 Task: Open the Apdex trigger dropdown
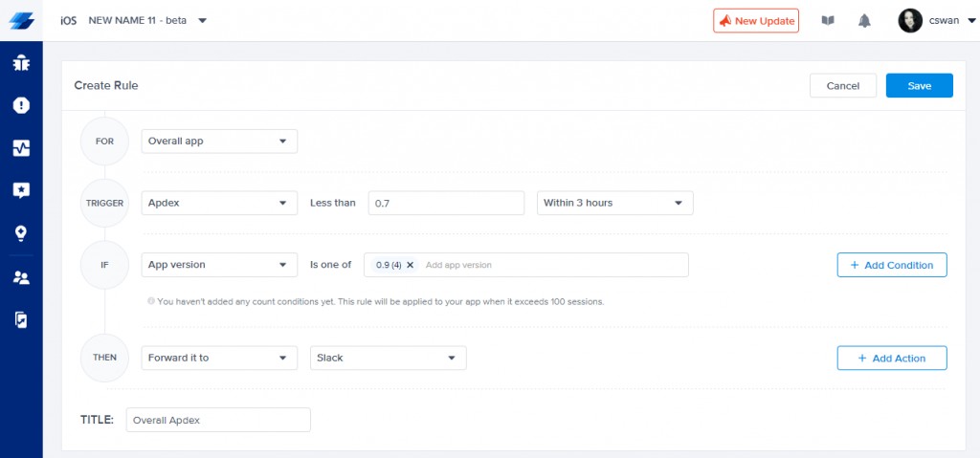(219, 203)
